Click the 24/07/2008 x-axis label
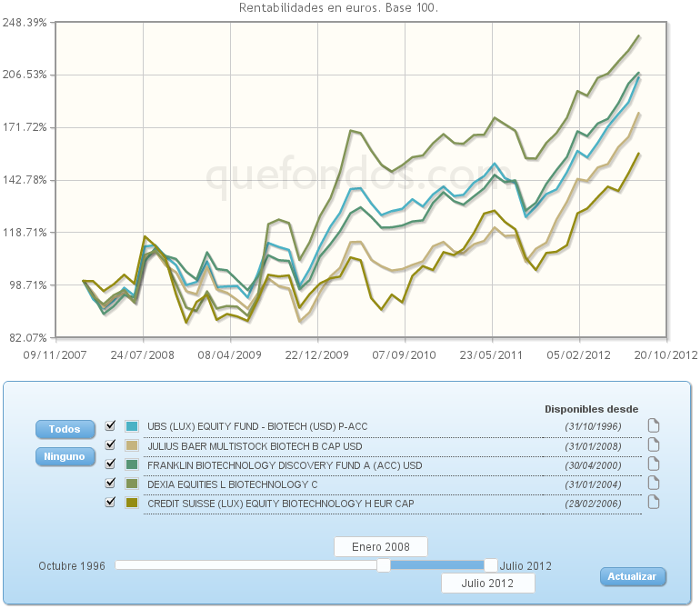700x608 pixels. 142,355
